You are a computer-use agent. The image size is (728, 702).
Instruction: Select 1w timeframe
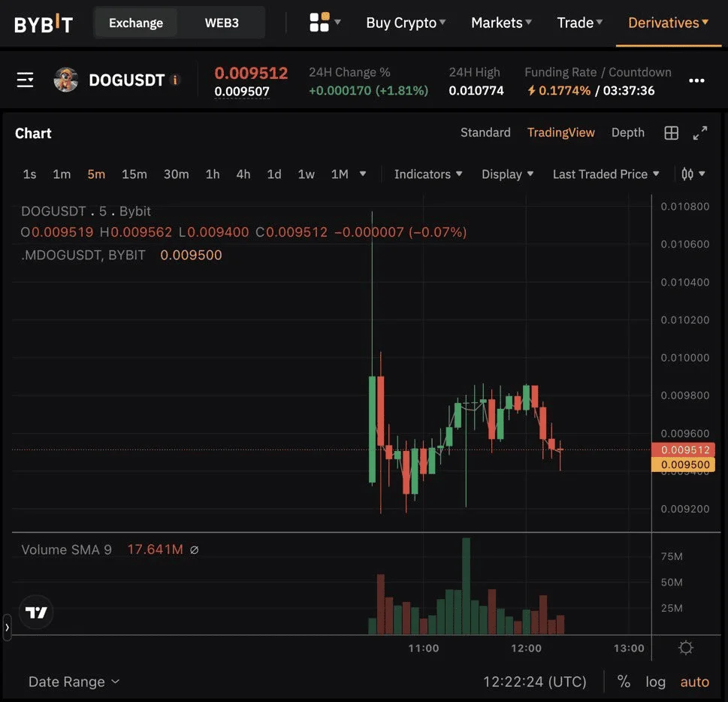pyautogui.click(x=306, y=174)
